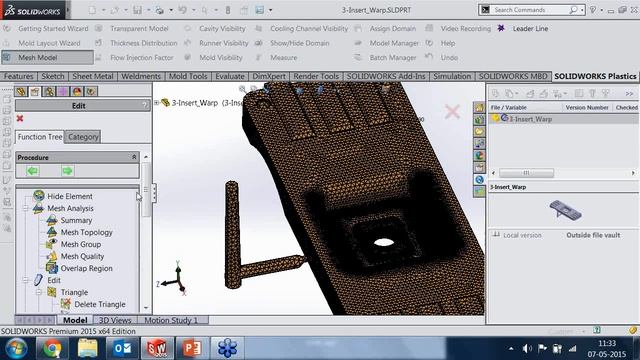Expand 3-Insert_Warp flyout tree node
This screenshot has width=640, height=360.
(x=157, y=103)
